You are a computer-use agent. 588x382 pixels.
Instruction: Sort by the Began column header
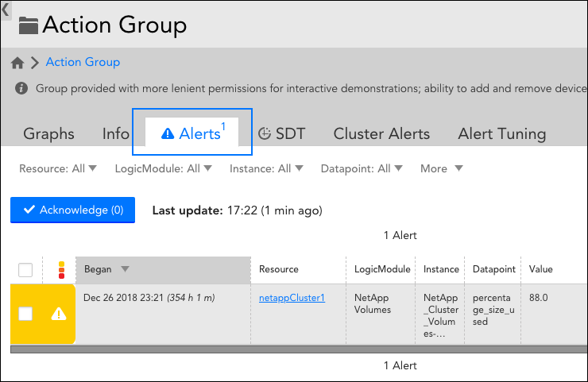pyautogui.click(x=163, y=270)
